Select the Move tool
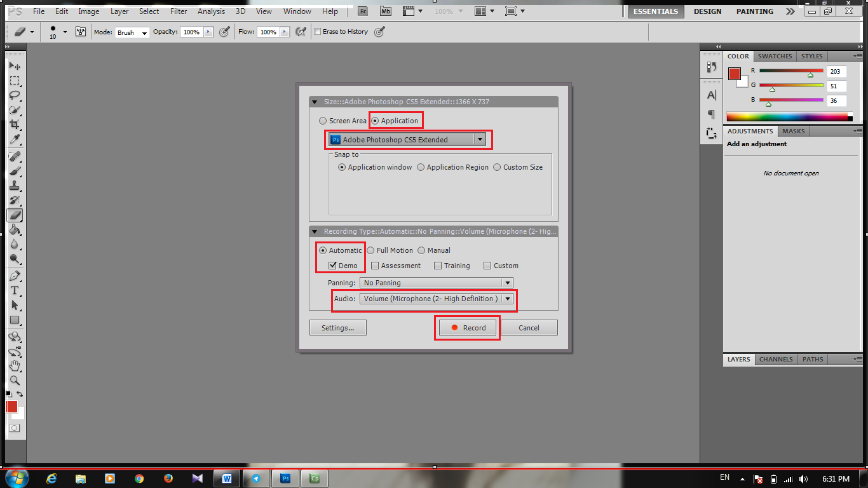 click(15, 66)
